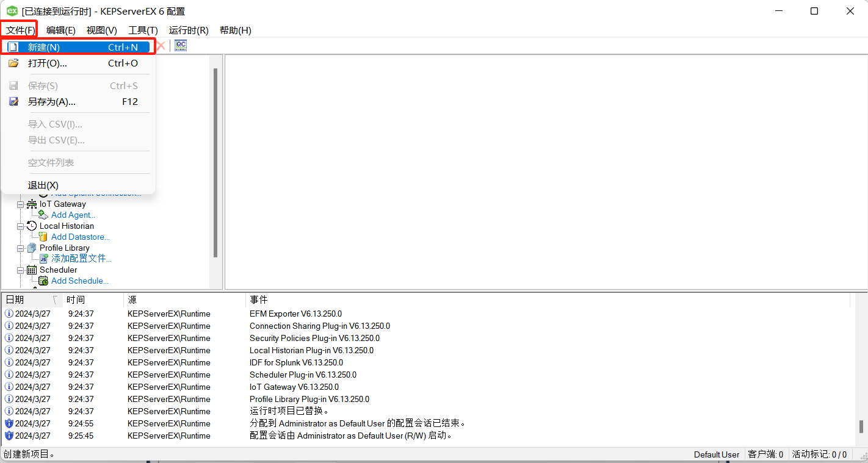Click the Add Datastore... link
868x463 pixels.
81,237
